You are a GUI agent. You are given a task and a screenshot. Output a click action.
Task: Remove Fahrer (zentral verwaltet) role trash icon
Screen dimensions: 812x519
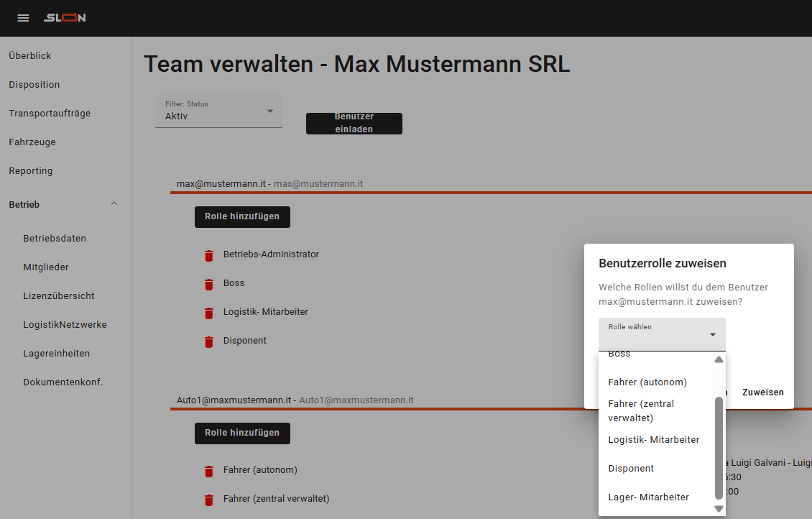point(209,500)
